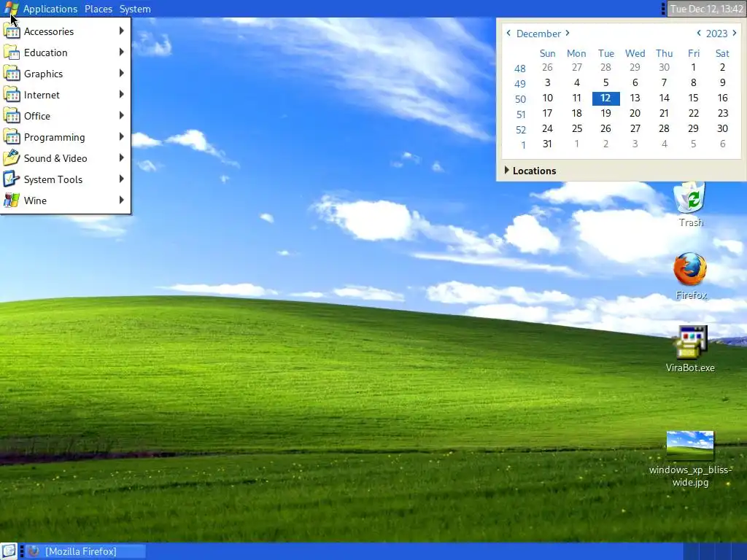Click the show desktop icon in bottom panel
Screen dimensions: 747x560
coord(9,551)
